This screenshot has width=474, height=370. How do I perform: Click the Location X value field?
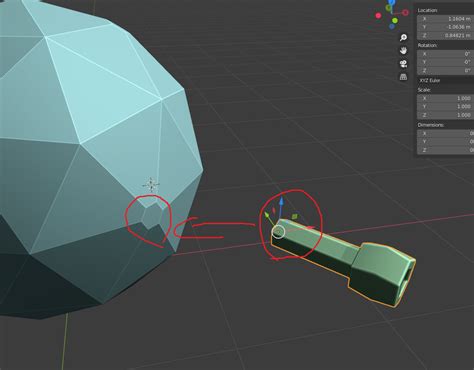click(x=445, y=19)
